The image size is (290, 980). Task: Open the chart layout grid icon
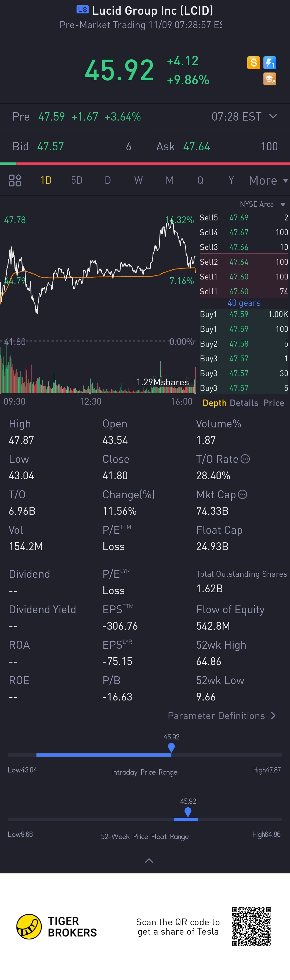(15, 180)
